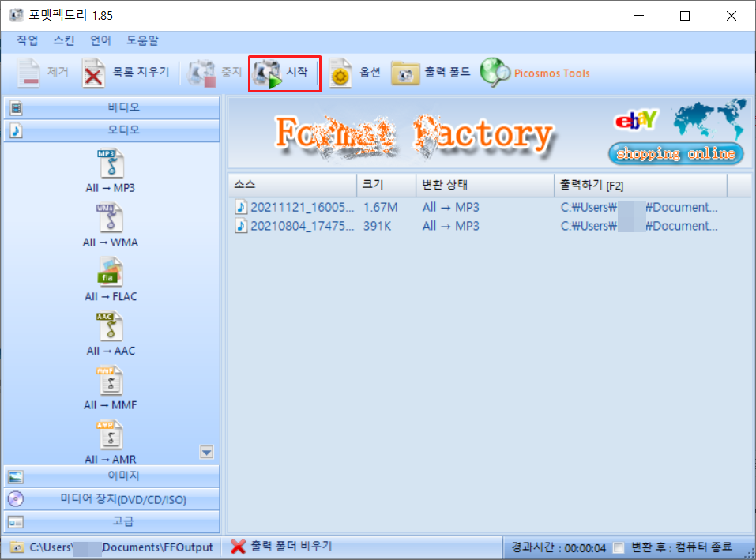Image resolution: width=756 pixels, height=560 pixels.
Task: Click the 제거 (Remove) toolbar icon
Action: tap(28, 73)
